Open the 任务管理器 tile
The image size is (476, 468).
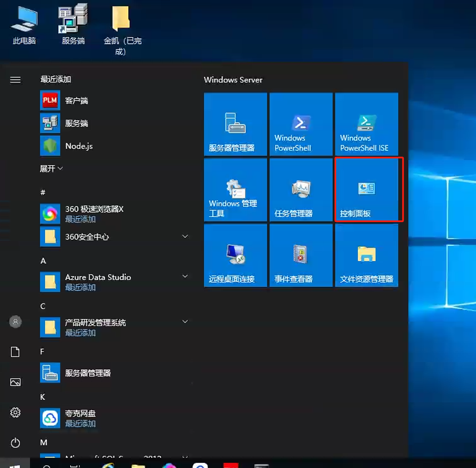click(x=301, y=190)
